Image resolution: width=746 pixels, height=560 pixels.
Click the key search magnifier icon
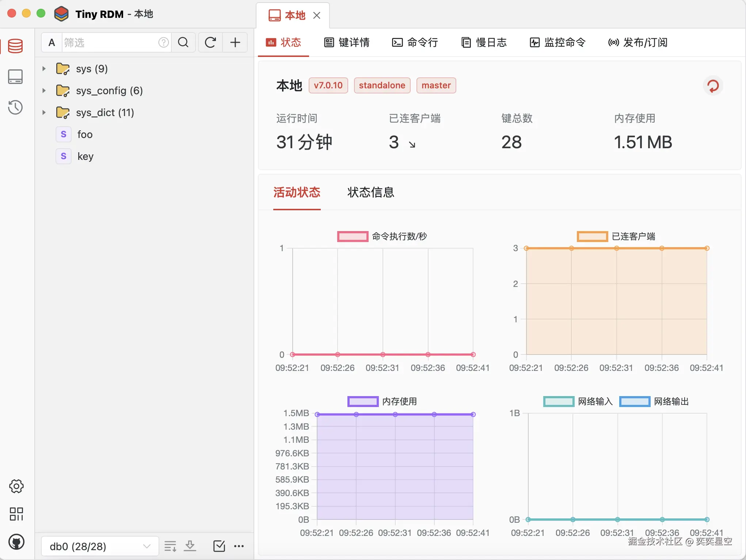pos(183,43)
